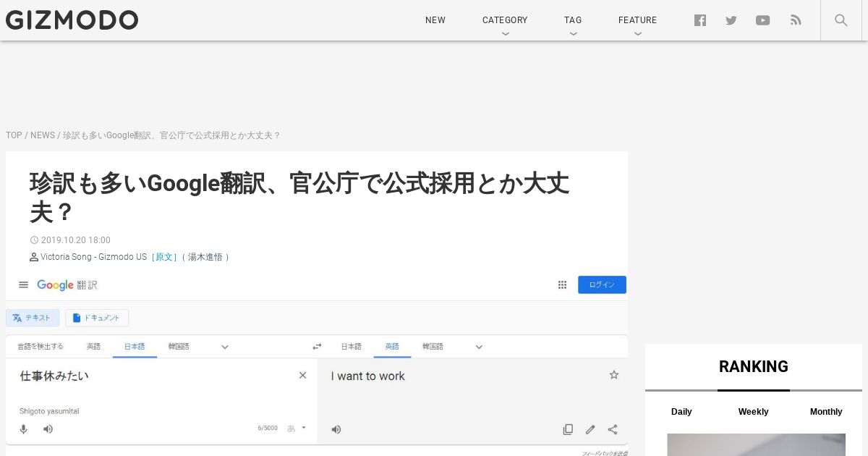The image size is (868, 456).
Task: Select the ドキュメント translation mode button
Action: (97, 318)
